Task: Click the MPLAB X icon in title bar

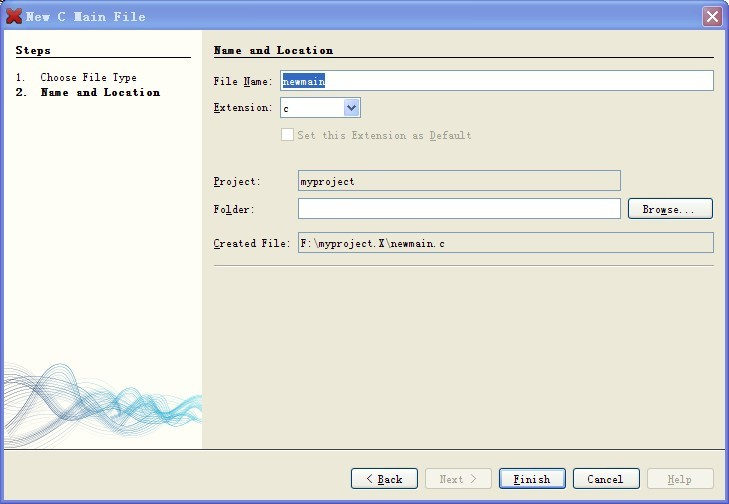Action: (13, 16)
